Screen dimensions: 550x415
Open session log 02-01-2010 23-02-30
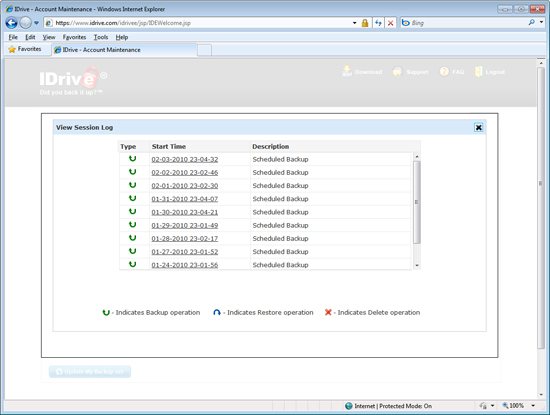coord(185,186)
